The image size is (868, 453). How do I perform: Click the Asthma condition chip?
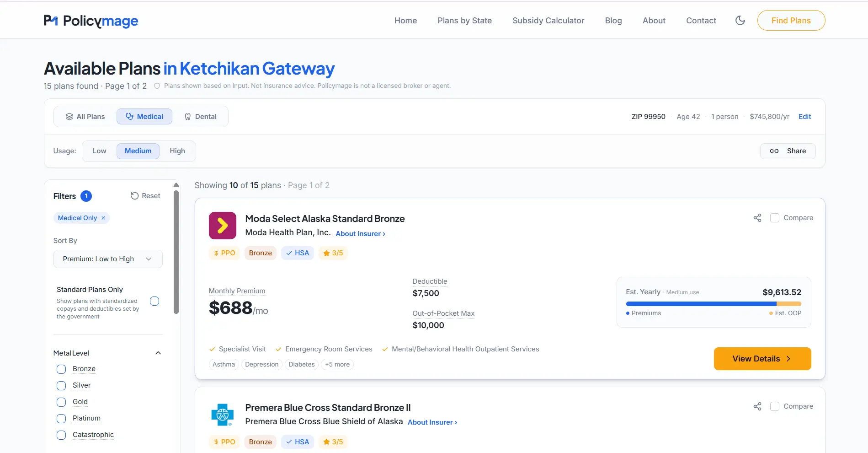click(x=224, y=365)
